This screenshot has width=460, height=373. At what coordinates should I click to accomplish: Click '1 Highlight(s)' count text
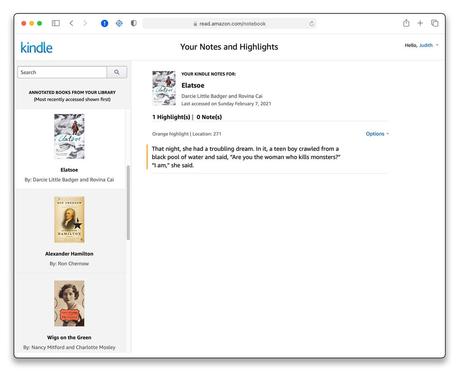point(171,117)
